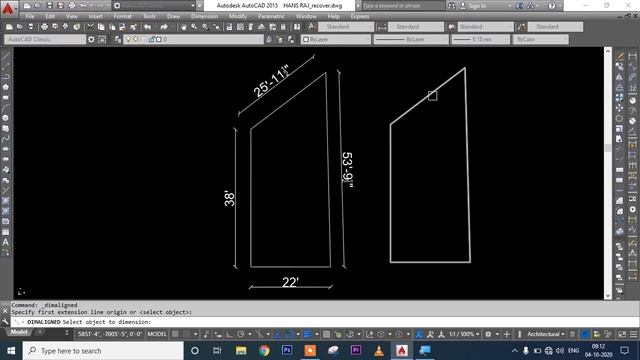Toggle grid display in the status bar

175,334
